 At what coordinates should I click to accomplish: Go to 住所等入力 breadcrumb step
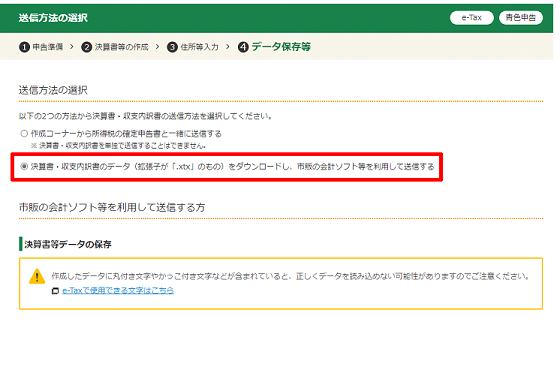tap(199, 47)
